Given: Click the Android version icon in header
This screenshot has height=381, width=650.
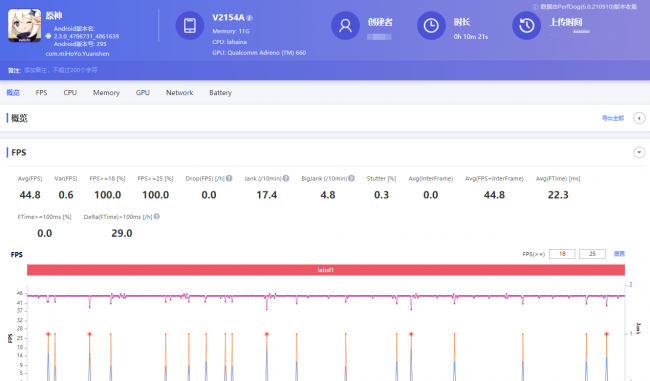Looking at the screenshot, I should click(x=48, y=36).
